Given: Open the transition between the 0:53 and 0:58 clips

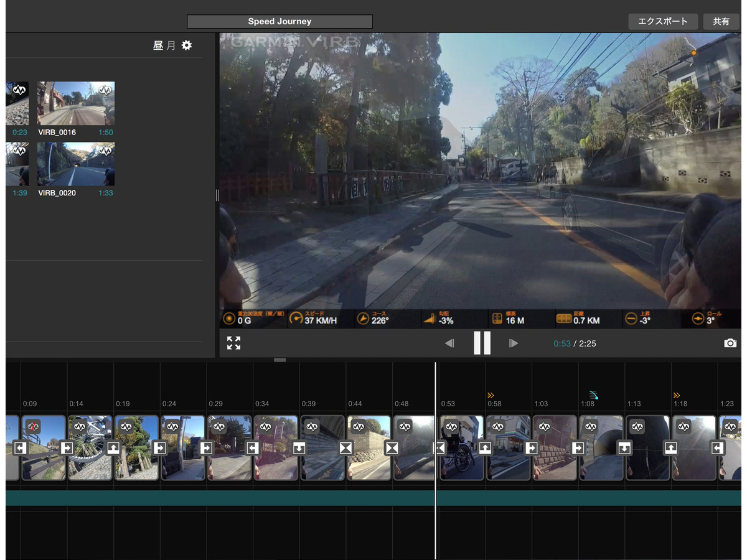Looking at the screenshot, I should (x=485, y=448).
